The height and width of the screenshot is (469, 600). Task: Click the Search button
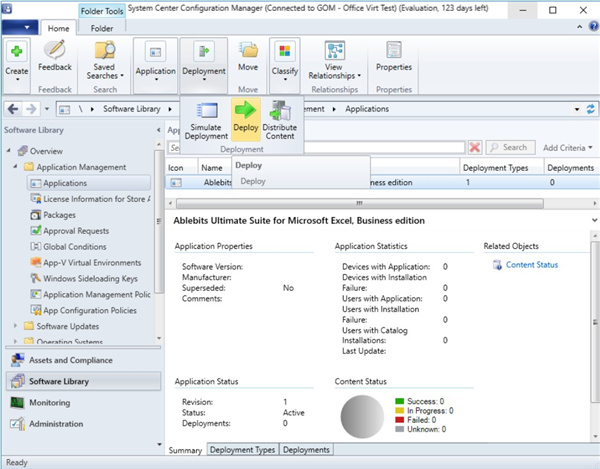coord(510,147)
